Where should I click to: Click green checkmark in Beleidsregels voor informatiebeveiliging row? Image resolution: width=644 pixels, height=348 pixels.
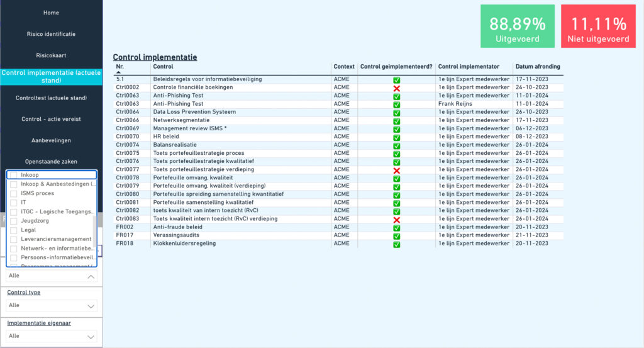[x=396, y=80]
